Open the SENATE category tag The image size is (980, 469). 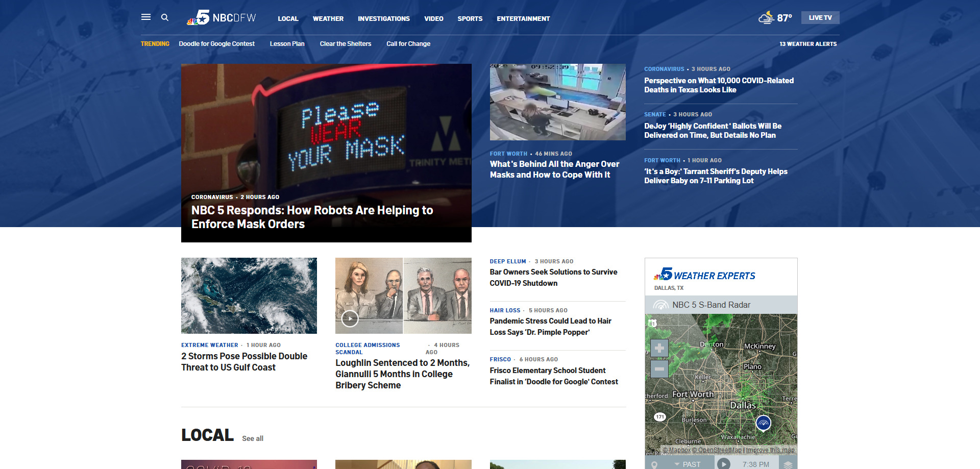(655, 114)
